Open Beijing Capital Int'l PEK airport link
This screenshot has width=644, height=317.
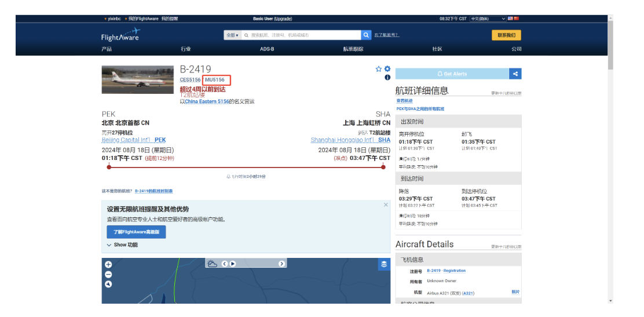[x=134, y=140]
